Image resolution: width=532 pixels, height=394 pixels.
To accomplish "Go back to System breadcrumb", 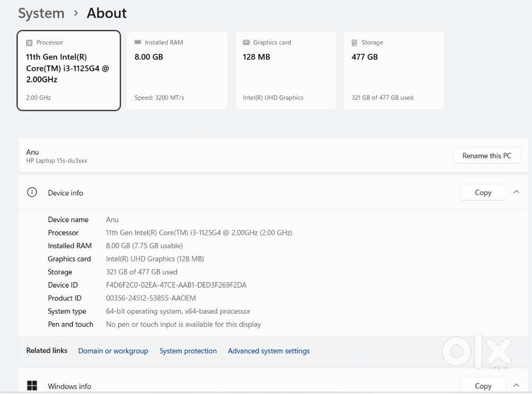I will coord(41,13).
